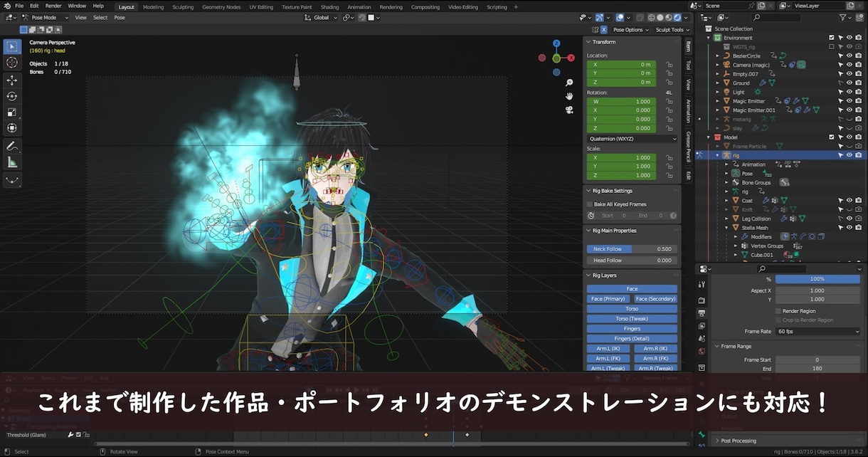Open Render properties tab icon

(702, 300)
